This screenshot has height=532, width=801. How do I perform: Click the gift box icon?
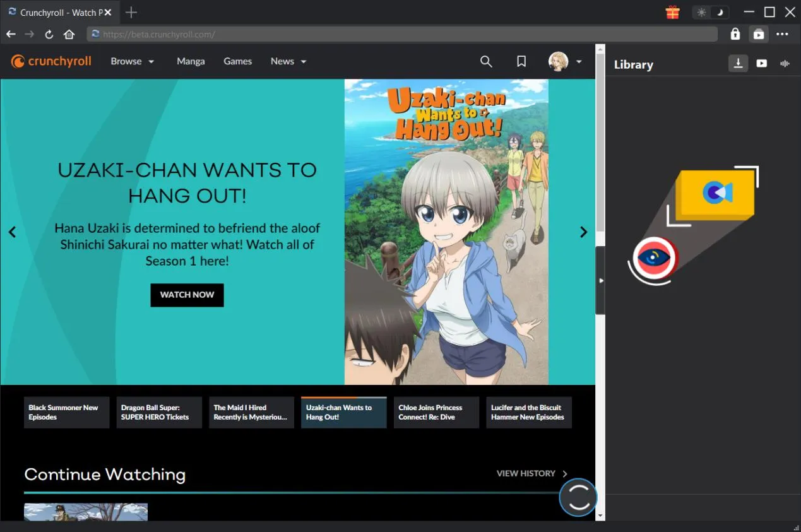672,12
